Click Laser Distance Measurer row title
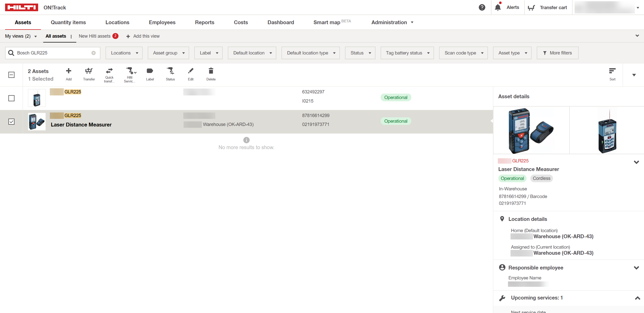Screen dimensions: 644x313 pyautogui.click(x=81, y=125)
